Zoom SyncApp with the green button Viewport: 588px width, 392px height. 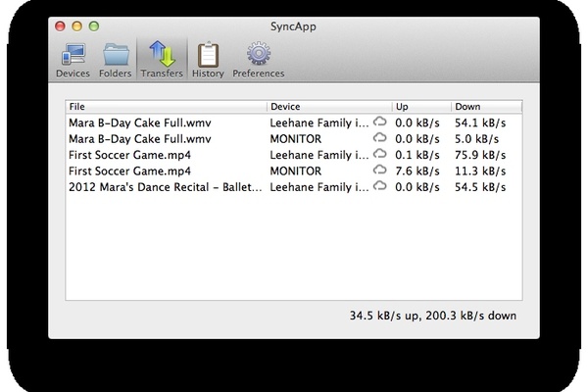coord(94,25)
